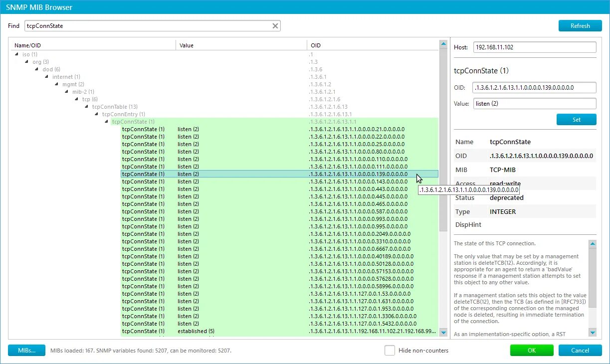Image resolution: width=610 pixels, height=364 pixels.
Task: Select the row with OID ending 40189.0.0.0.0
Action: (279, 256)
